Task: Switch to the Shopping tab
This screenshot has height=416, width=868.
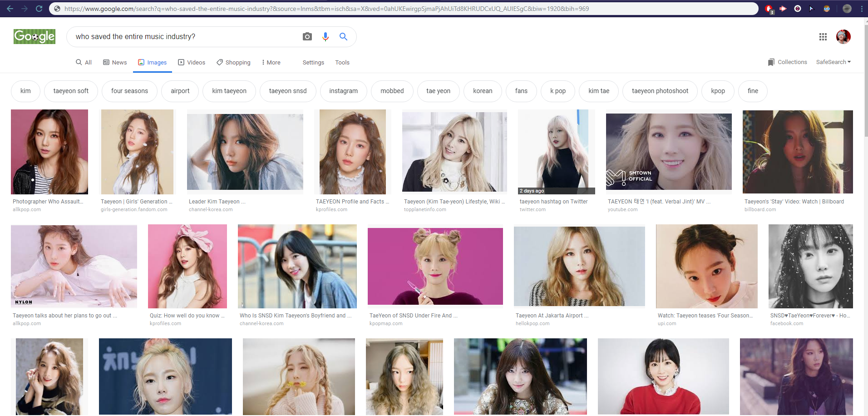Action: (233, 63)
